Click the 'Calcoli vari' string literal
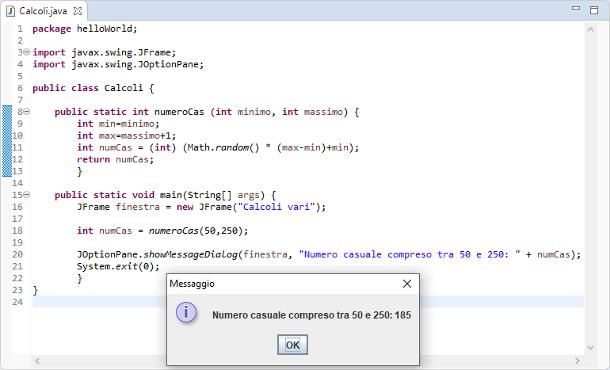Image resolution: width=610 pixels, height=370 pixels. 276,207
